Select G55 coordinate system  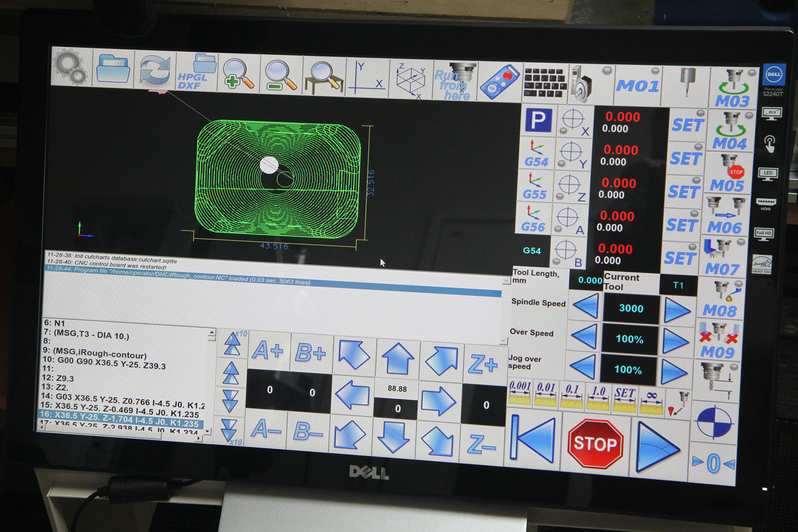pyautogui.click(x=535, y=187)
